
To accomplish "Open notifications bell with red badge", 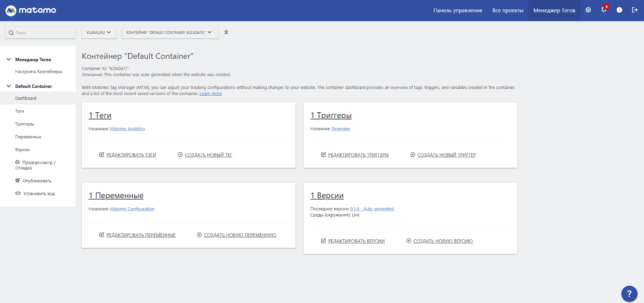I will [604, 10].
